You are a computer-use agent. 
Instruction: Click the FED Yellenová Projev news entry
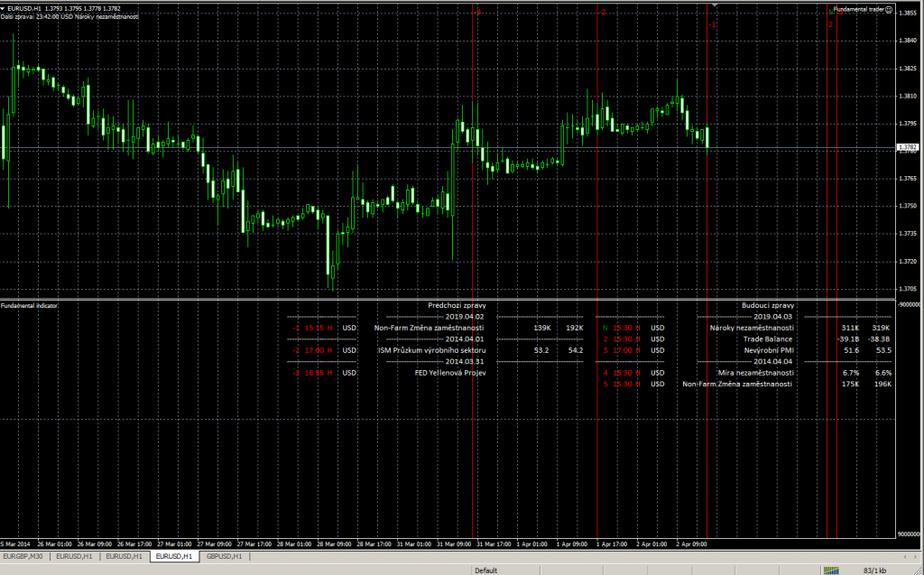(x=450, y=373)
